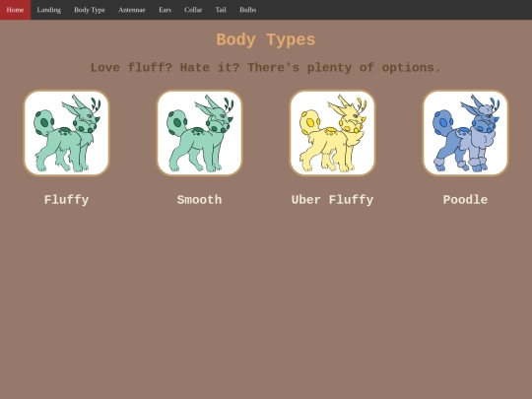
Task: Click the 'Love fluff? Hate it?' subtitle
Action: point(266,68)
